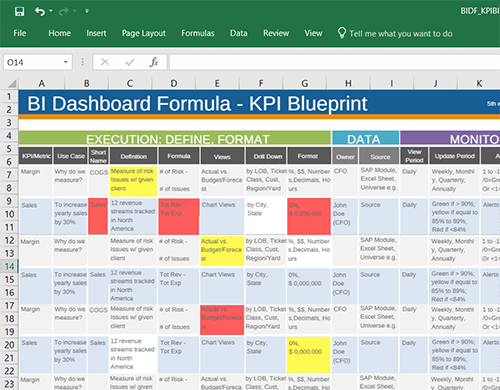This screenshot has width=500, height=390.
Task: Click yellow '0%, $ 0,000,000' cell in row 20
Action: point(309,355)
